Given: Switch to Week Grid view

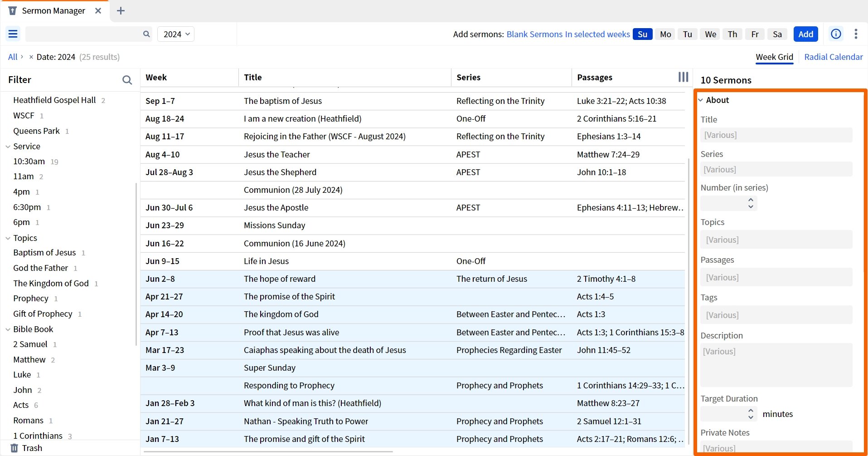Looking at the screenshot, I should pos(774,57).
